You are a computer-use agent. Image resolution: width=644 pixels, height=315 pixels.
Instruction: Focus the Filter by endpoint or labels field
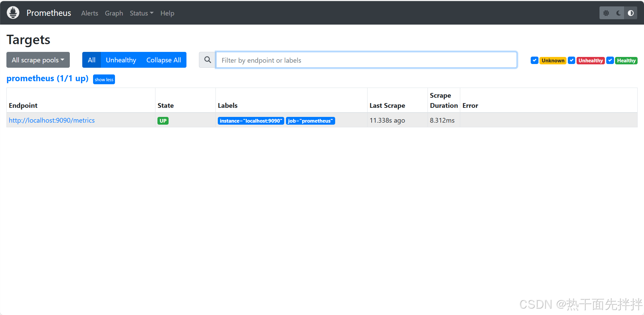[366, 60]
